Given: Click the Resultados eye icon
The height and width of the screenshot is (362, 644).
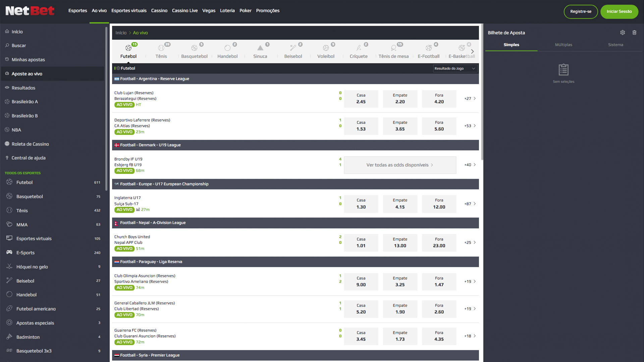Looking at the screenshot, I should pos(7,87).
